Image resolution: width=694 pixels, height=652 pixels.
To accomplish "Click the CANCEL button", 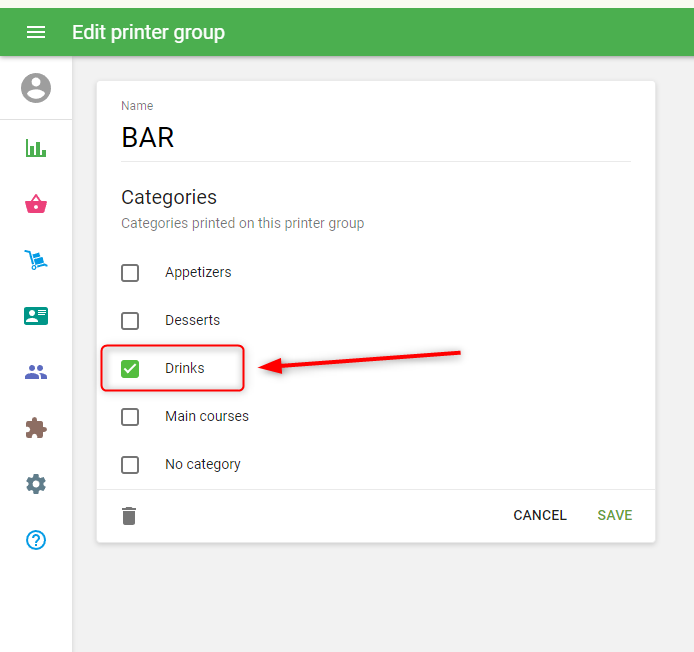I will [539, 515].
